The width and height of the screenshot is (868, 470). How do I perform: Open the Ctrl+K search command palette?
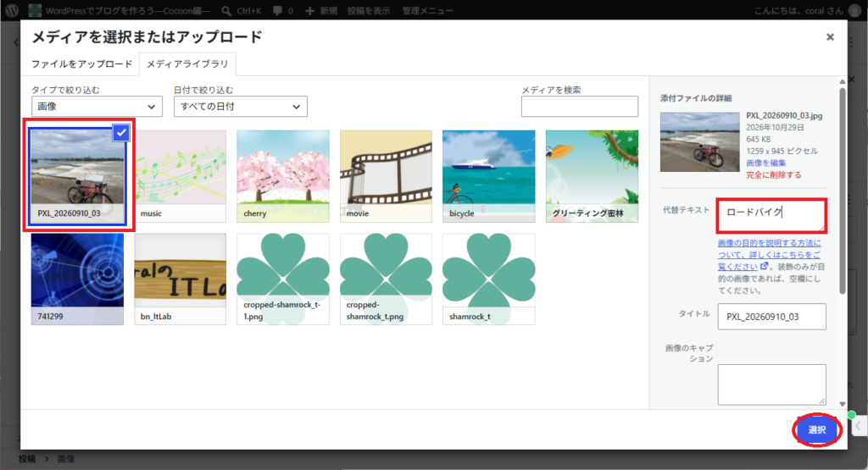242,10
